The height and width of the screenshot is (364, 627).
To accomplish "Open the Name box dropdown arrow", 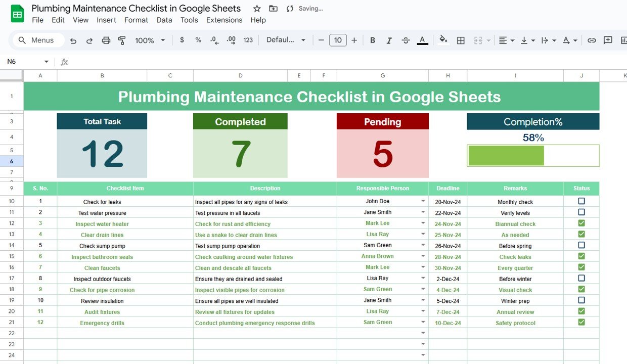I will [x=47, y=62].
